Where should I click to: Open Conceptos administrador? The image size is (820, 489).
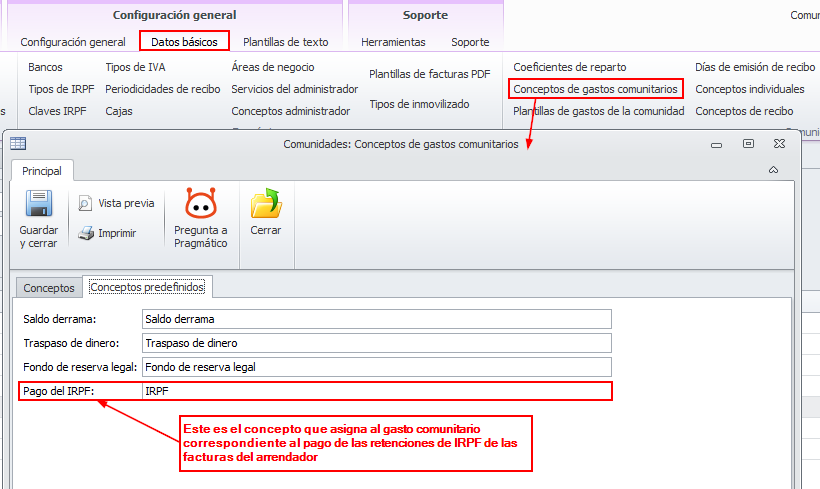click(291, 111)
